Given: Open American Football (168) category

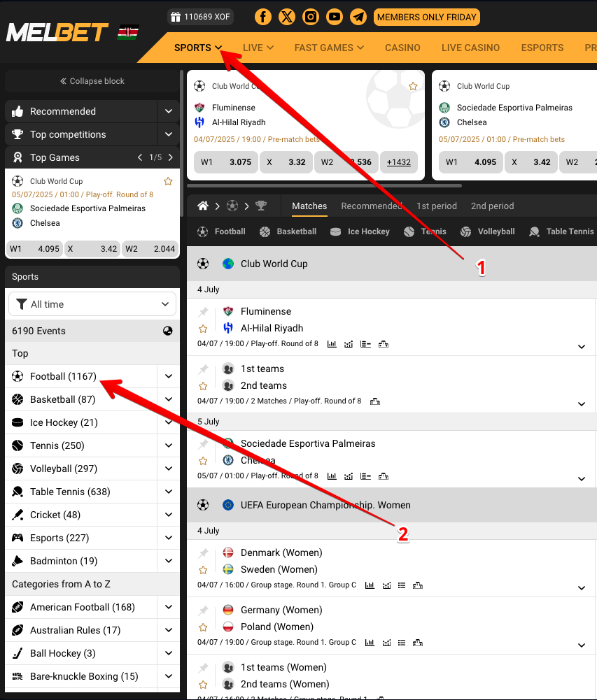Looking at the screenshot, I should 82,607.
